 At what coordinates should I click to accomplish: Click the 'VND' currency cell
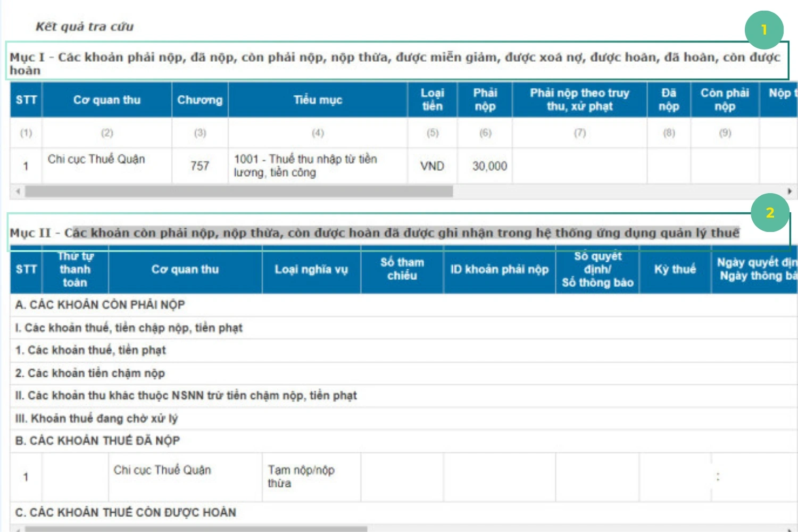[433, 166]
